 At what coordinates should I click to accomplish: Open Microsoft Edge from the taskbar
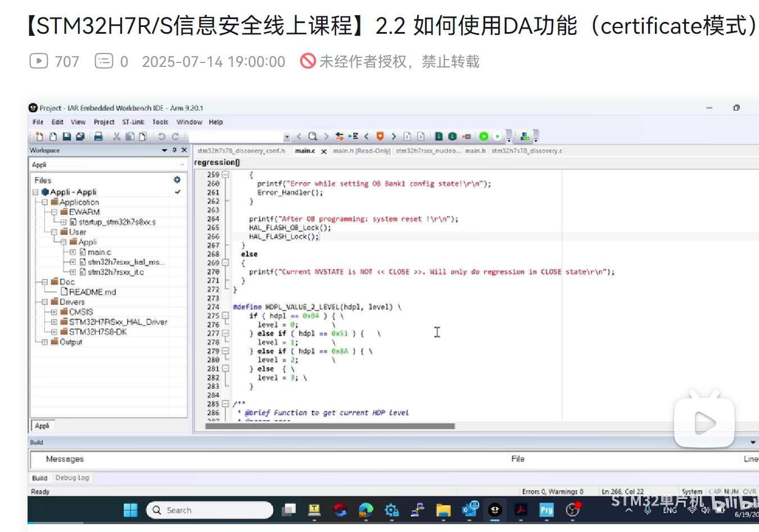coord(366,510)
